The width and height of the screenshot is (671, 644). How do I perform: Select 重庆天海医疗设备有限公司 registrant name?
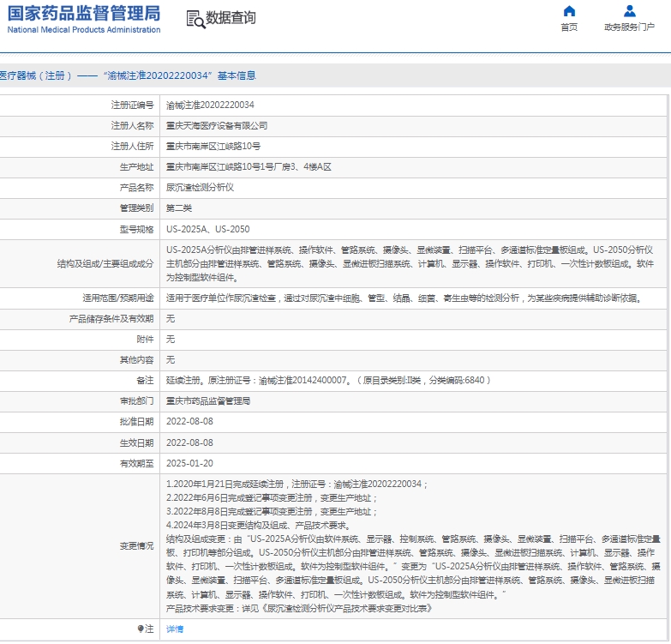[217, 125]
